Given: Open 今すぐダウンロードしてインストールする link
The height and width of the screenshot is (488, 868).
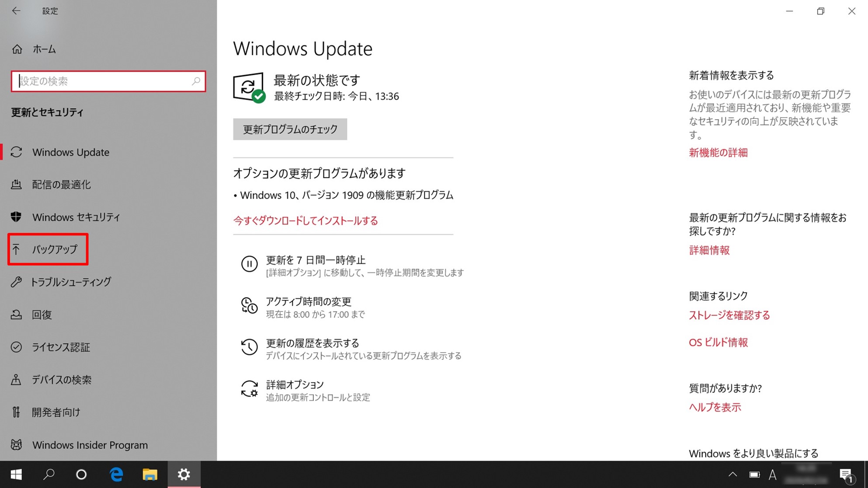Looking at the screenshot, I should [x=305, y=221].
